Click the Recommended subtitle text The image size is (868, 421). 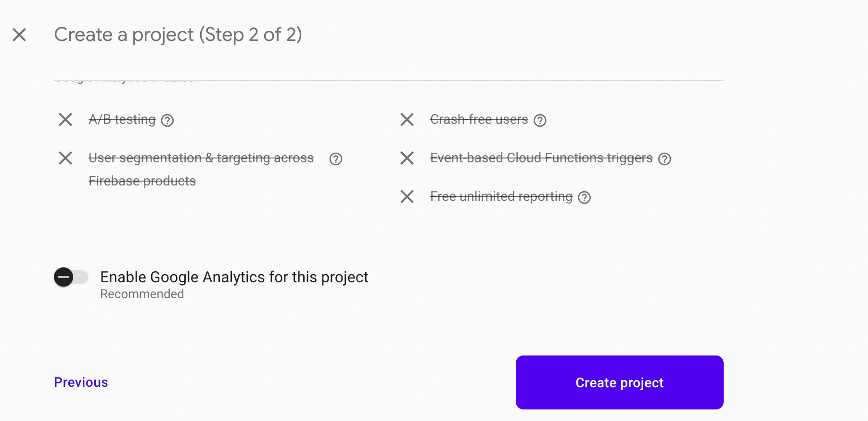142,294
